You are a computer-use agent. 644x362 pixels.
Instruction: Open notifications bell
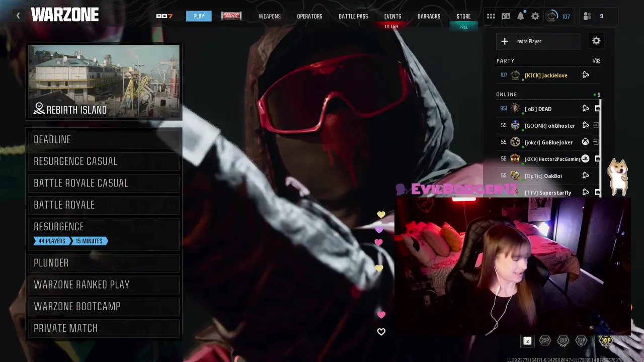click(521, 16)
